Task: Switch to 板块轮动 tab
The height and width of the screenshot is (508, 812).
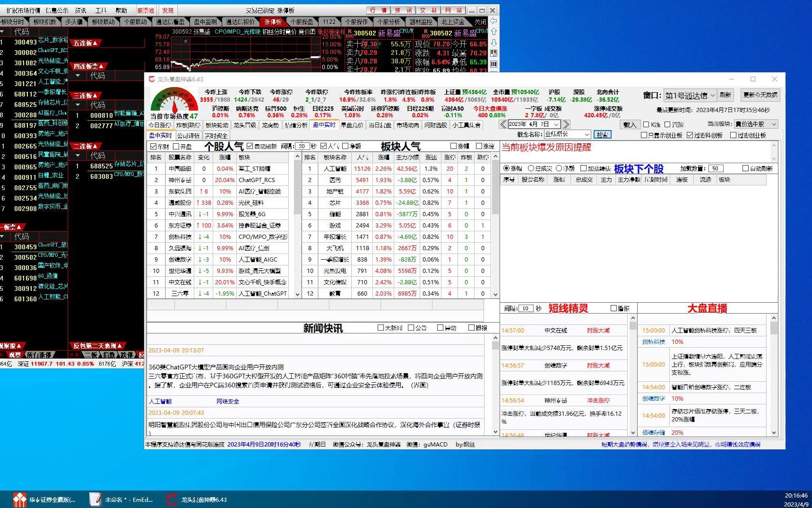Action: tap(217, 125)
